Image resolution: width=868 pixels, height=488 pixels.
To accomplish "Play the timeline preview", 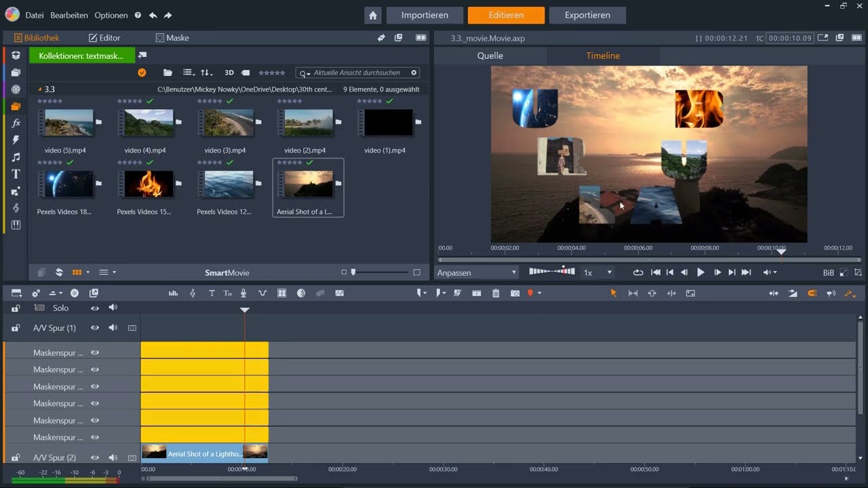I will [x=701, y=272].
